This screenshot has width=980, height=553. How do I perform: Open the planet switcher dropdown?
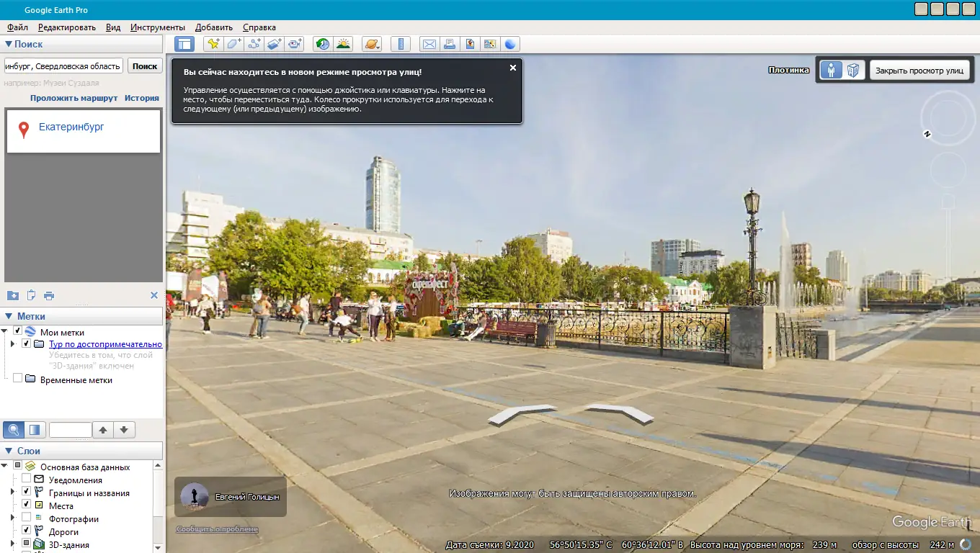tap(371, 44)
